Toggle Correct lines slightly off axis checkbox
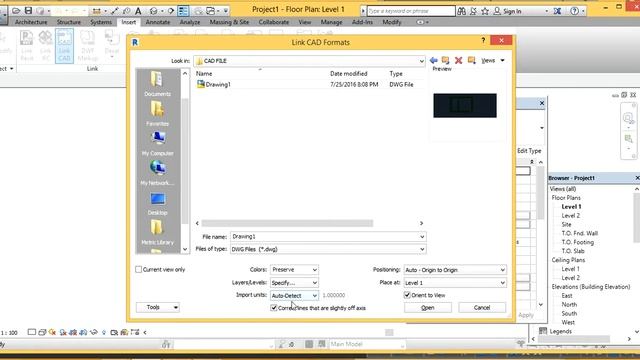Screen dimensions: 640x360 (274, 308)
